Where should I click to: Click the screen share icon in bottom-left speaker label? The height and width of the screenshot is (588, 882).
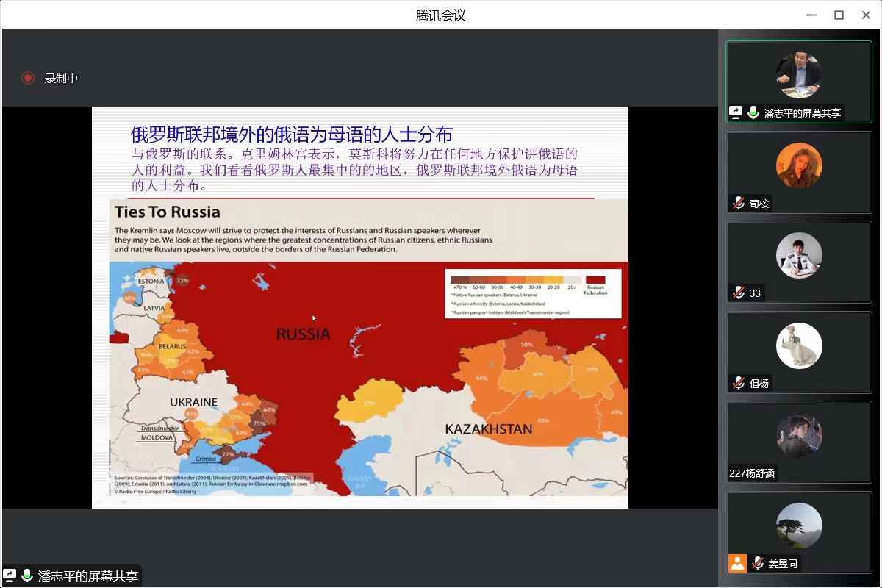tap(10, 576)
